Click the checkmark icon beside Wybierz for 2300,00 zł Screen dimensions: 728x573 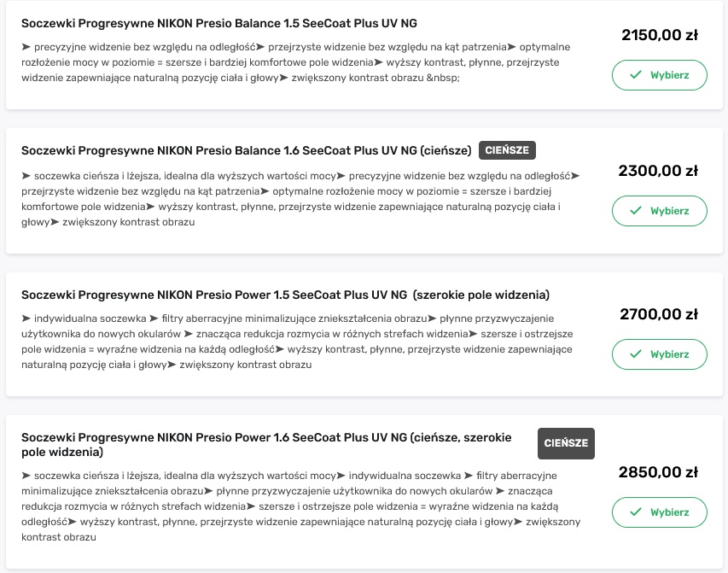point(636,210)
